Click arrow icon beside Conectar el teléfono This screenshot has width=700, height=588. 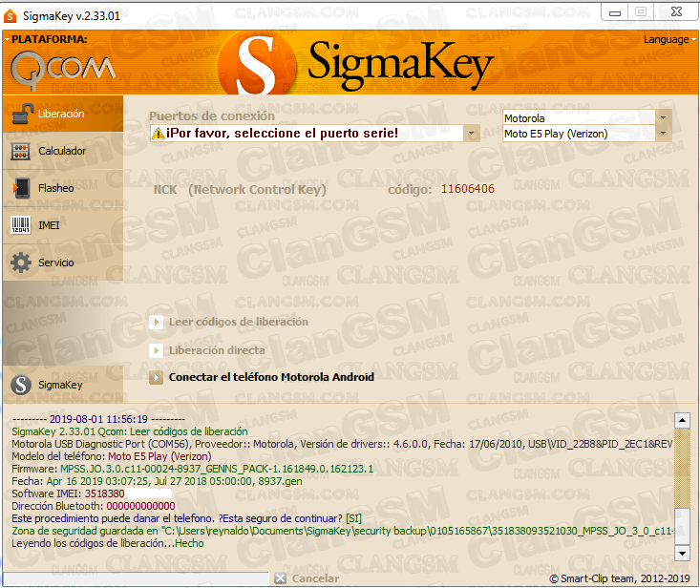pyautogui.click(x=156, y=378)
